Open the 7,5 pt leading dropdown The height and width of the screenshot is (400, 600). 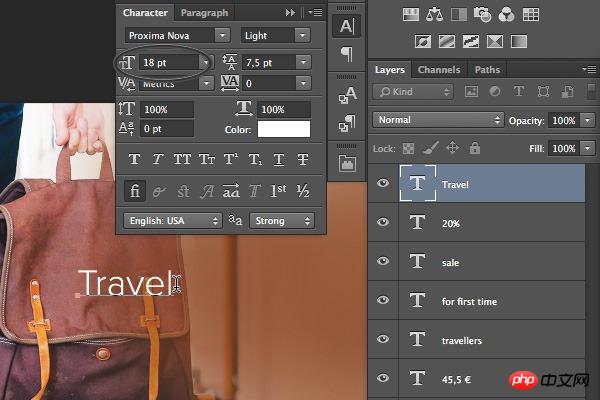(x=303, y=62)
